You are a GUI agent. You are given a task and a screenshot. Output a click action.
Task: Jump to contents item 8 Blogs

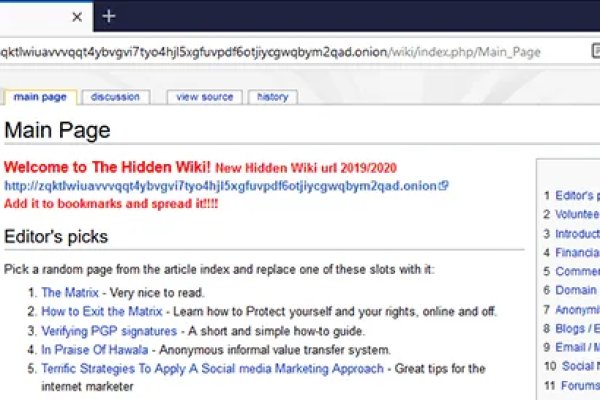coord(577,328)
